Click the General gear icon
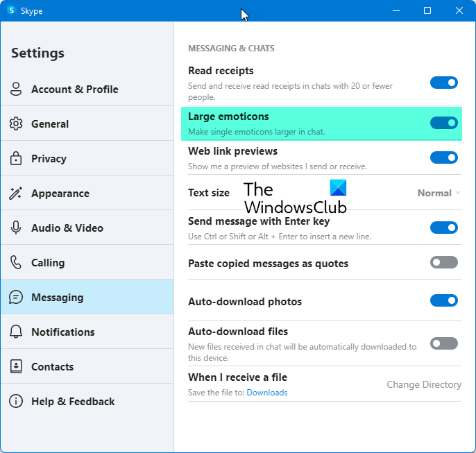The image size is (476, 453). (16, 123)
